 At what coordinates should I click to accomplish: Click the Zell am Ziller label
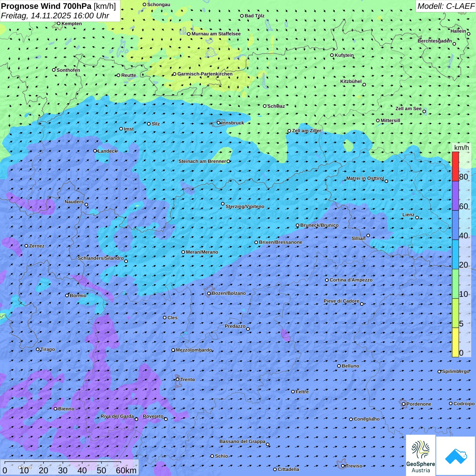point(306,131)
